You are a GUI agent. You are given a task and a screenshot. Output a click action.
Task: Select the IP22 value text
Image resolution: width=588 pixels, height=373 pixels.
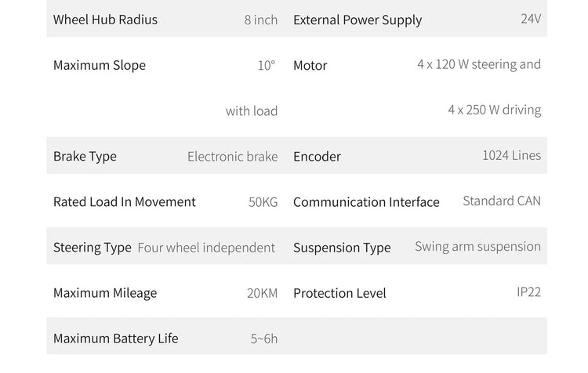[x=528, y=292]
